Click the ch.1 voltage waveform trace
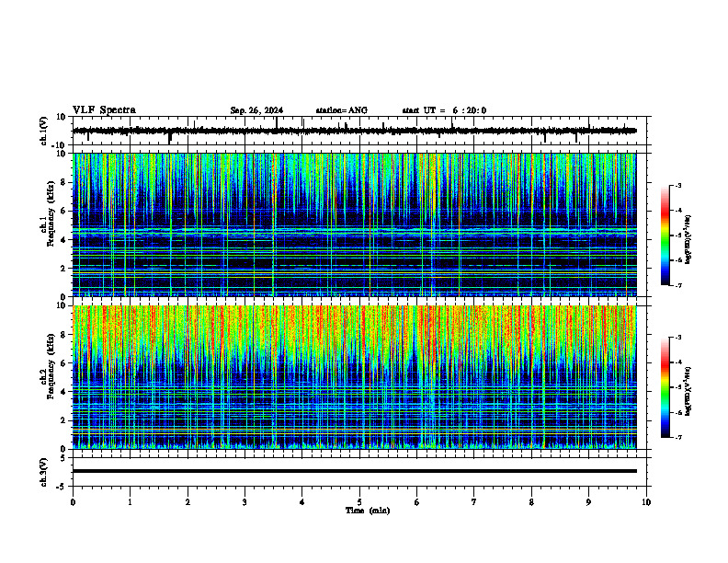 tap(354, 131)
